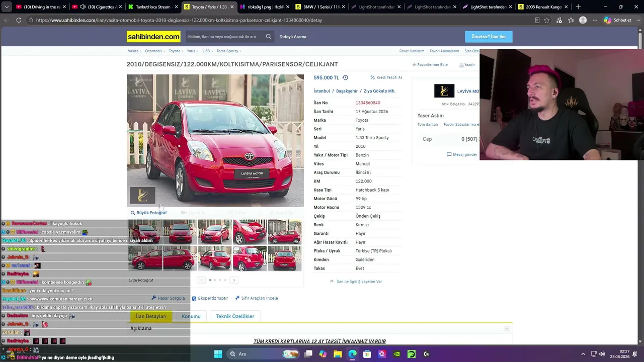This screenshot has width=644, height=362.
Task: Click the Yazdır print link
Action: (467, 65)
